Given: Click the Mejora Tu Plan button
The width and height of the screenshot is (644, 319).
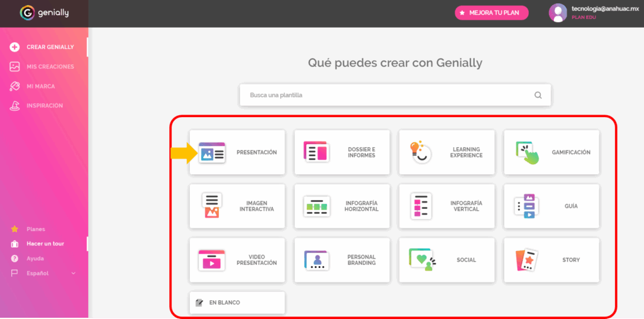Looking at the screenshot, I should coord(492,13).
